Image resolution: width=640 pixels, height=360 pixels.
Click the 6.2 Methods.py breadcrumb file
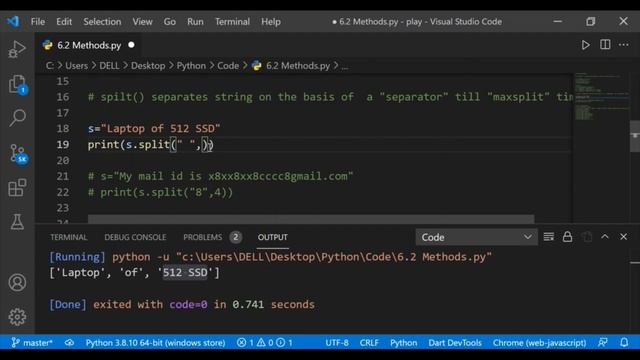tap(291, 66)
